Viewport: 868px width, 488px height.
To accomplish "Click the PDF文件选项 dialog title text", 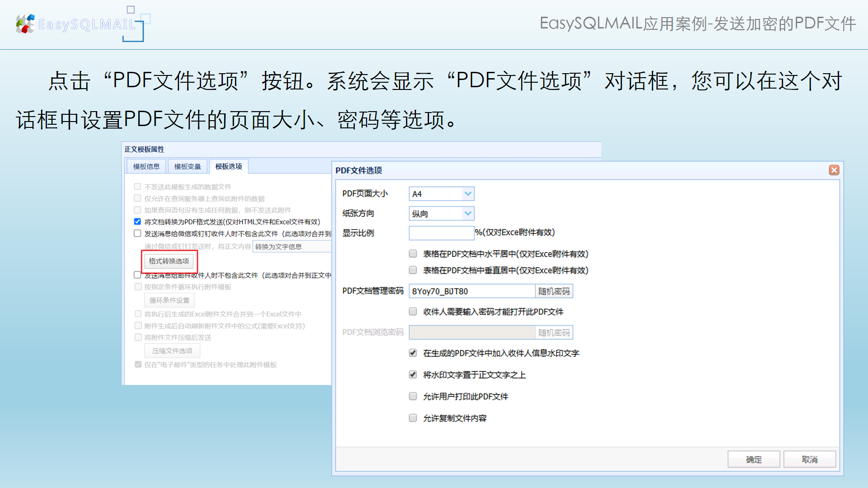I will click(359, 170).
